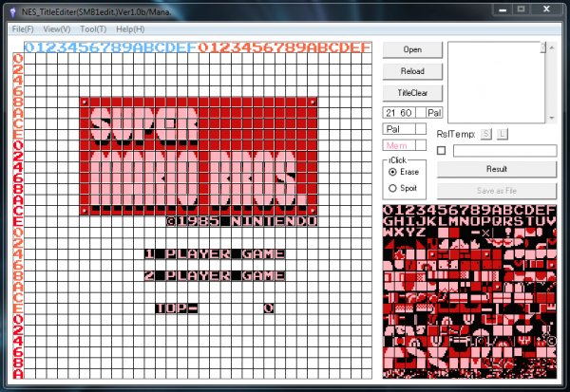Pick the letter H tile from the tile palette
The width and height of the screenshot is (570, 392).
coord(399,221)
